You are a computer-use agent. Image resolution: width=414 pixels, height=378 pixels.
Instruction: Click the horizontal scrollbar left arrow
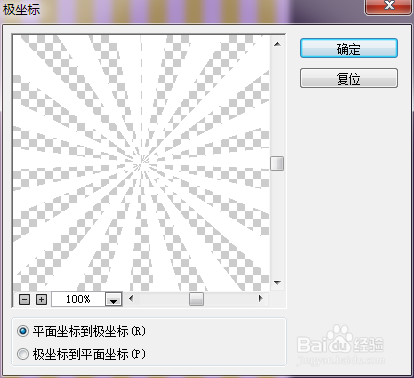click(131, 299)
